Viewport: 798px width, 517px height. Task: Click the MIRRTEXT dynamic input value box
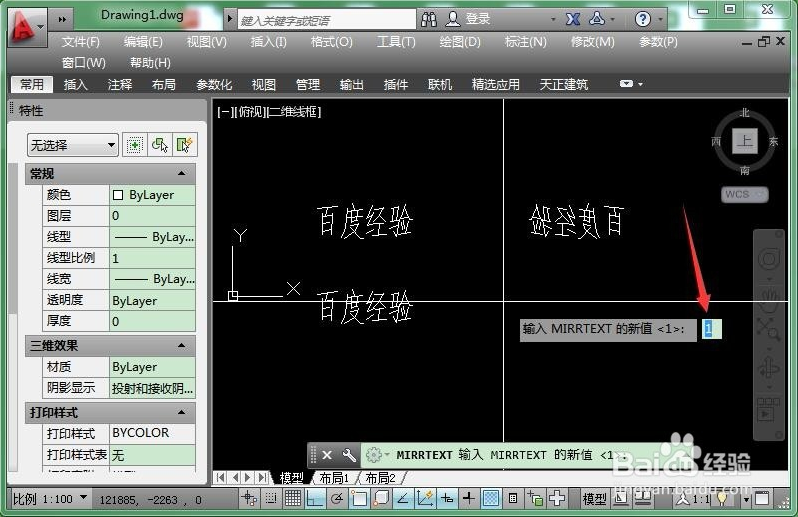tap(711, 329)
